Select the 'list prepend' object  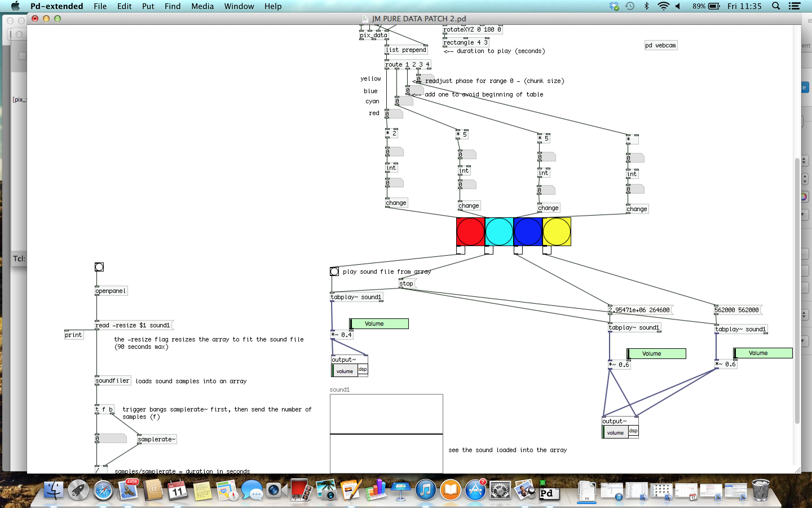coord(406,50)
